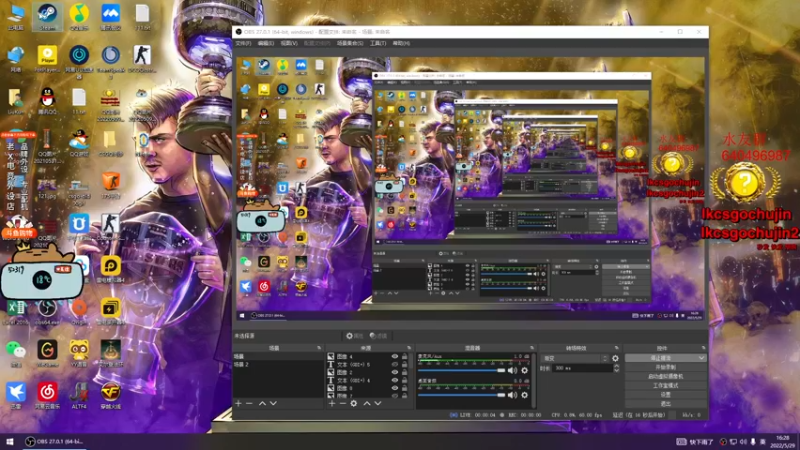Screen dimensions: 800x450
Task: Open 网易云音乐 desktop icon
Action: pos(47,395)
